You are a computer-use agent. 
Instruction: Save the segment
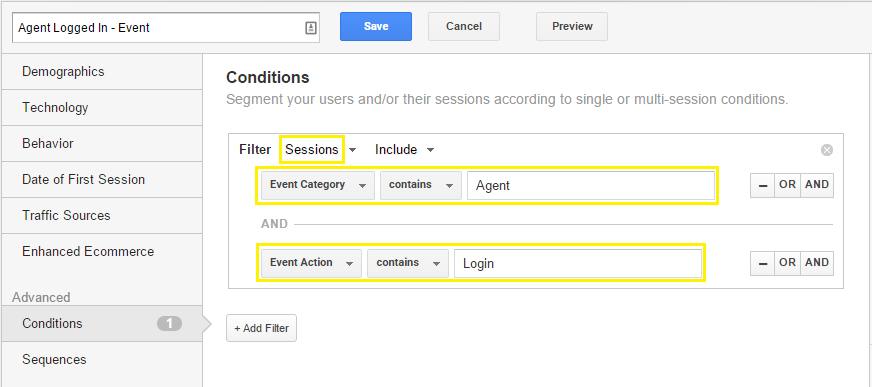tap(376, 26)
